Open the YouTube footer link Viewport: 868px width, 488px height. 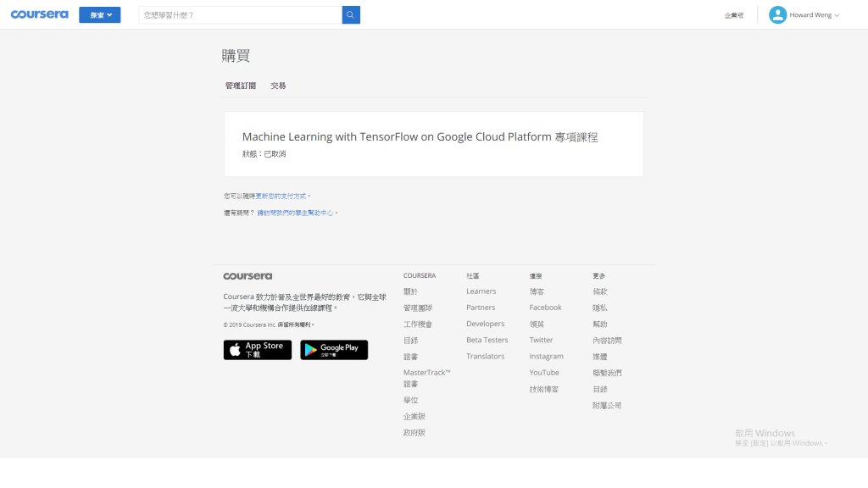[543, 373]
